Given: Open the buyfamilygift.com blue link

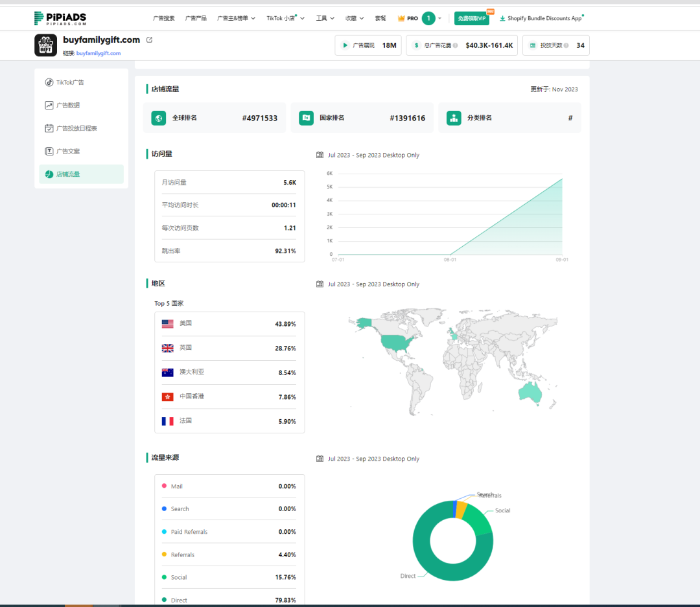Looking at the screenshot, I should 99,53.
